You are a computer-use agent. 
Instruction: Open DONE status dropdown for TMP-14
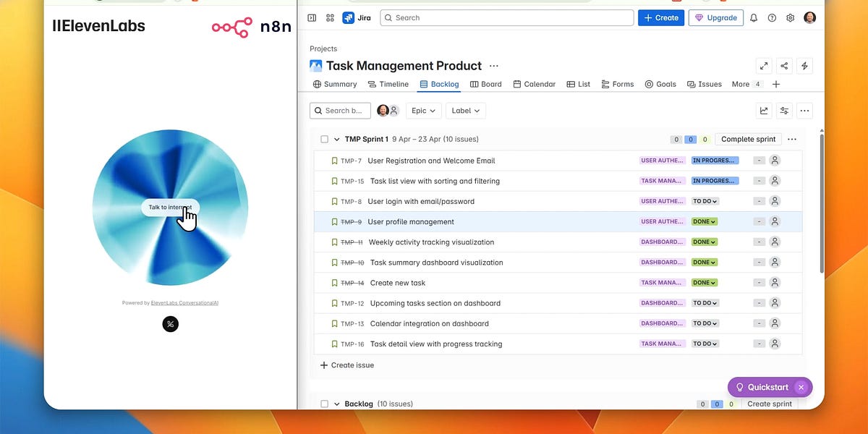(x=704, y=283)
